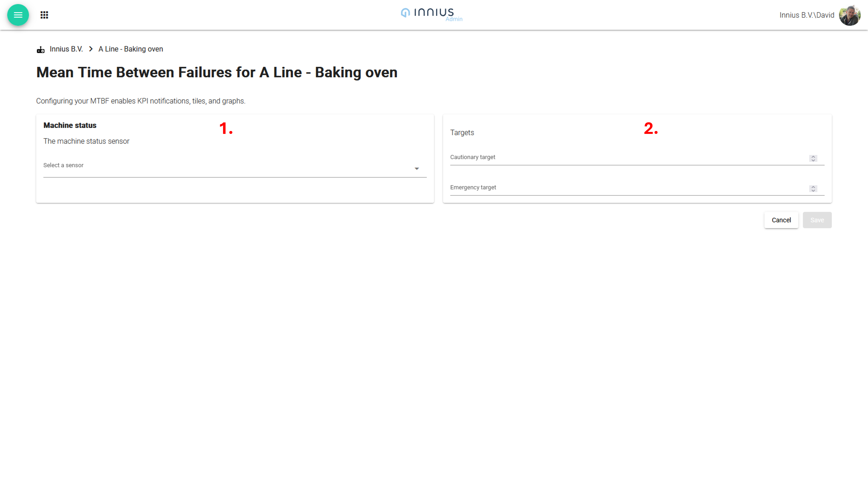Screen dimensions: 868x488
Task: Click 'The machine status sensor' text
Action: tap(86, 141)
